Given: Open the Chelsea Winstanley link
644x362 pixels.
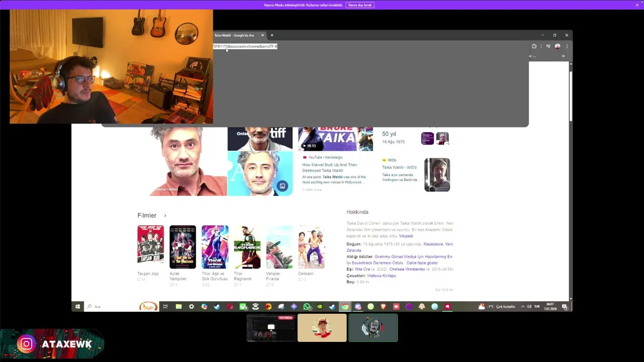Looking at the screenshot, I should point(407,269).
